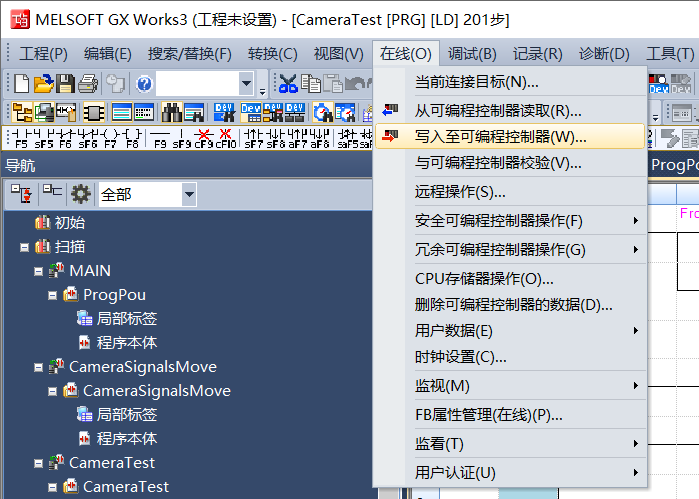This screenshot has width=699, height=499.
Task: Click the Dev find device icon
Action: click(225, 112)
